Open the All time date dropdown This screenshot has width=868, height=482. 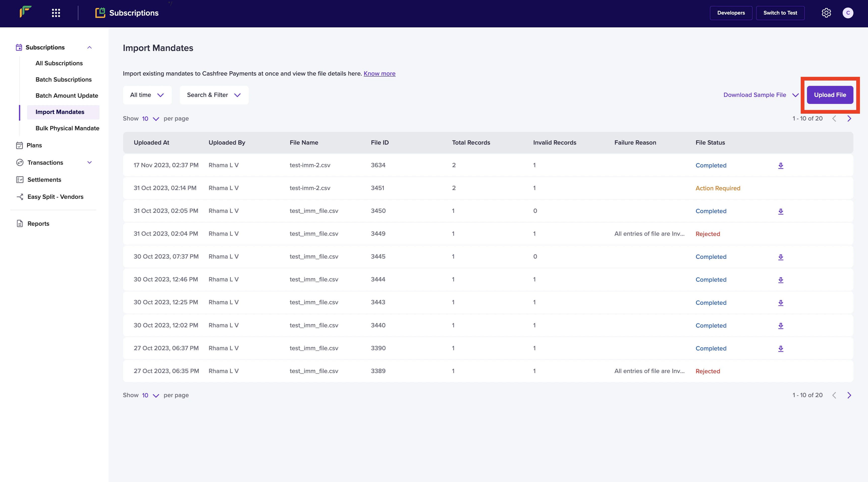coord(147,95)
